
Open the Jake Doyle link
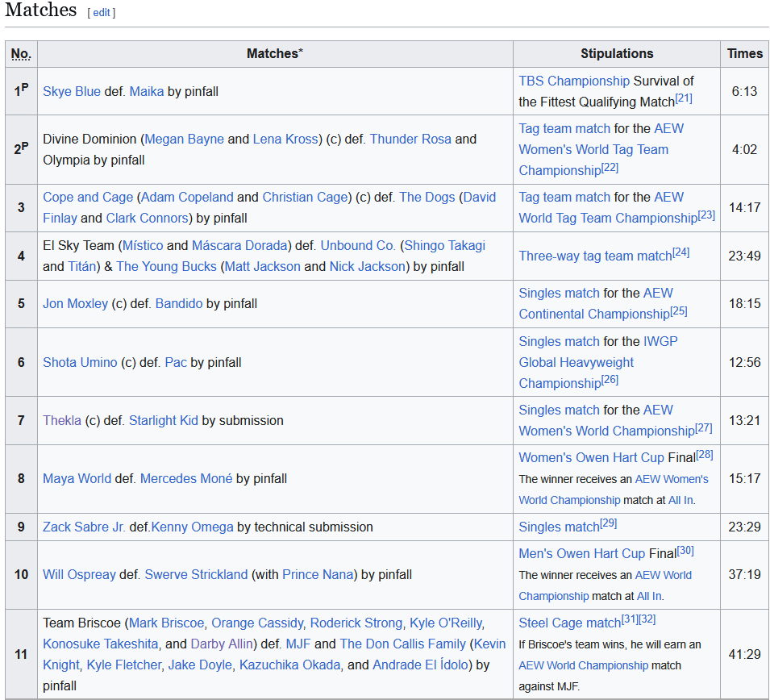click(200, 665)
